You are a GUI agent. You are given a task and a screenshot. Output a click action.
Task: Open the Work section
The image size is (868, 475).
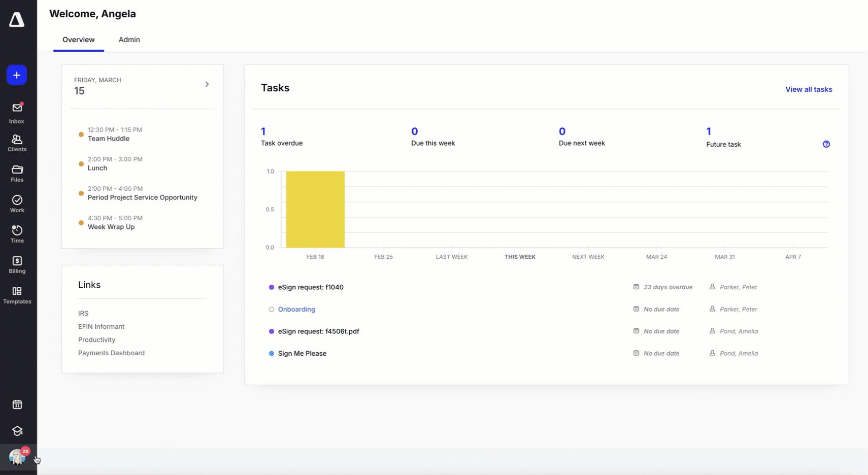click(x=17, y=204)
